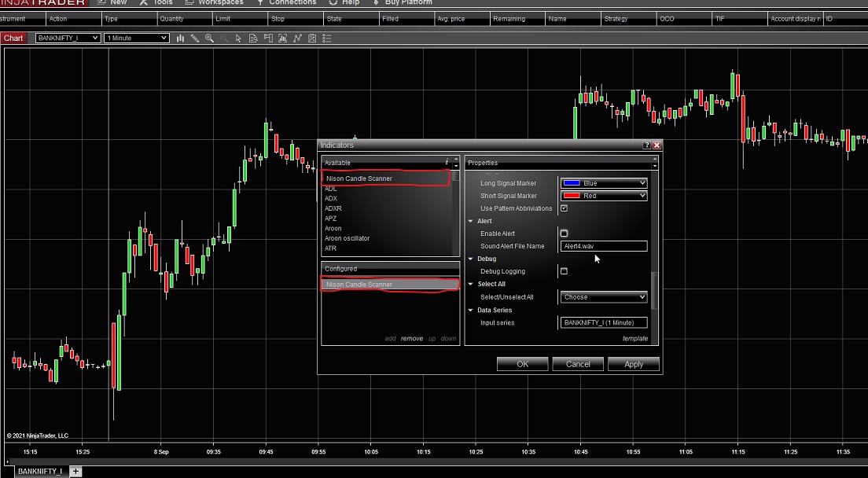Confirm with the OK button
This screenshot has width=868, height=478.
[523, 364]
